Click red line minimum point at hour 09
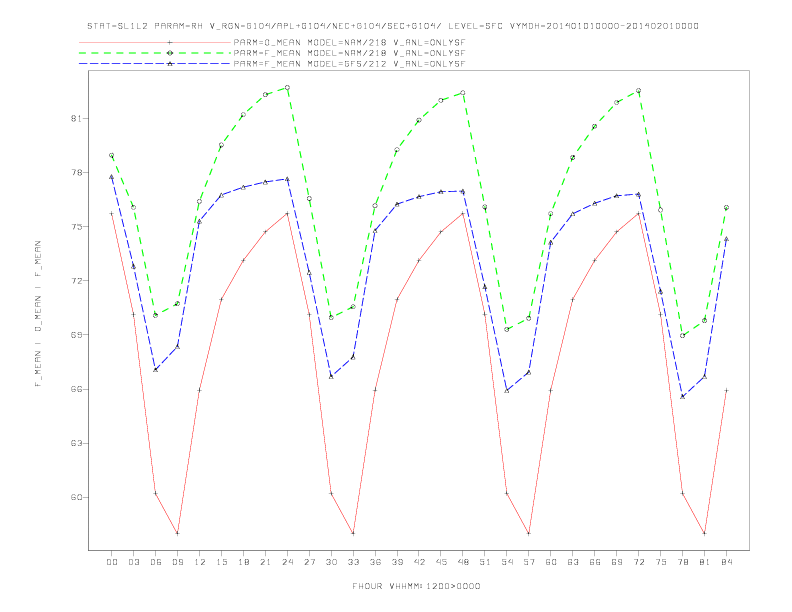Screen dimensions: 792x612 pyautogui.click(x=177, y=533)
